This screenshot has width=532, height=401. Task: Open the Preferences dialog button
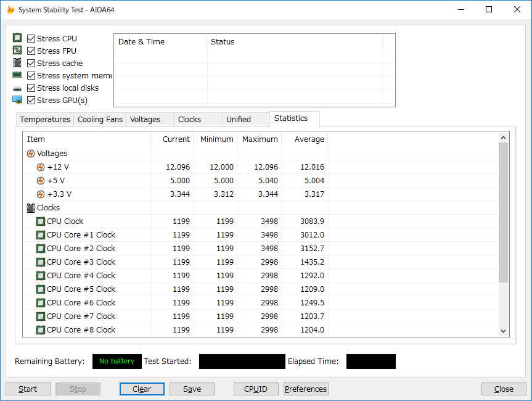point(306,389)
